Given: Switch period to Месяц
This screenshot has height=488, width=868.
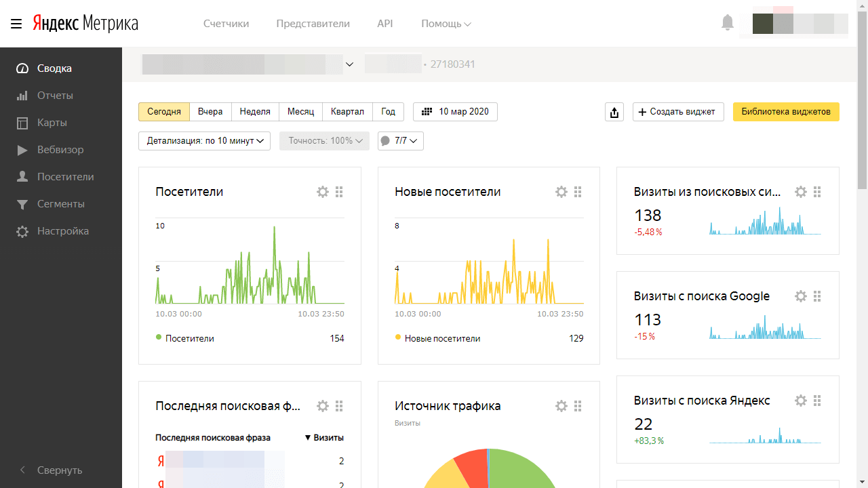Looking at the screenshot, I should [x=300, y=112].
